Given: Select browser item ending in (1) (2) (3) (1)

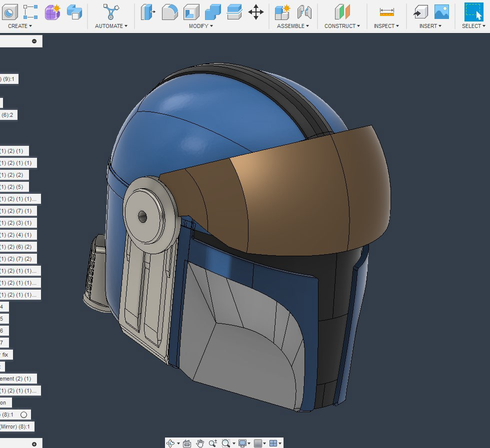Looking at the screenshot, I should pyautogui.click(x=18, y=223).
